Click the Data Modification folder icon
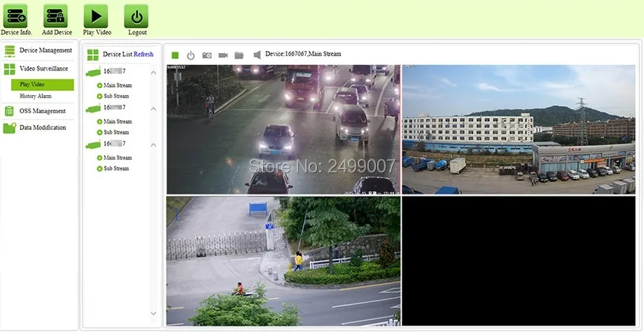This screenshot has width=644, height=332. (9, 128)
